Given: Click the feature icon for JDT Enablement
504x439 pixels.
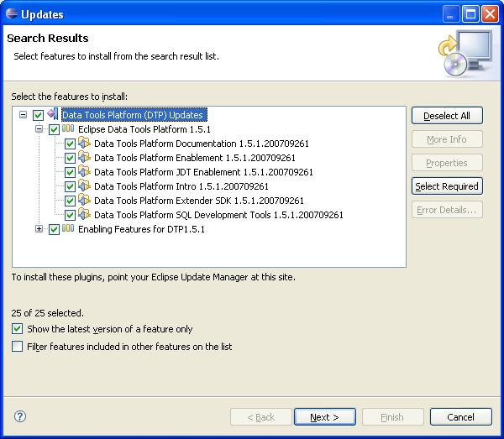Looking at the screenshot, I should pyautogui.click(x=84, y=171).
